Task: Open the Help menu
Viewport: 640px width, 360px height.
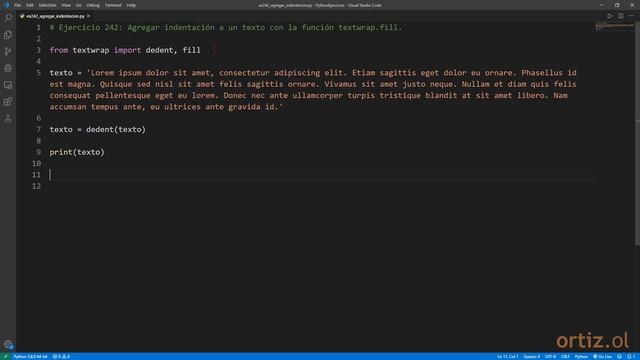Action: [x=131, y=5]
